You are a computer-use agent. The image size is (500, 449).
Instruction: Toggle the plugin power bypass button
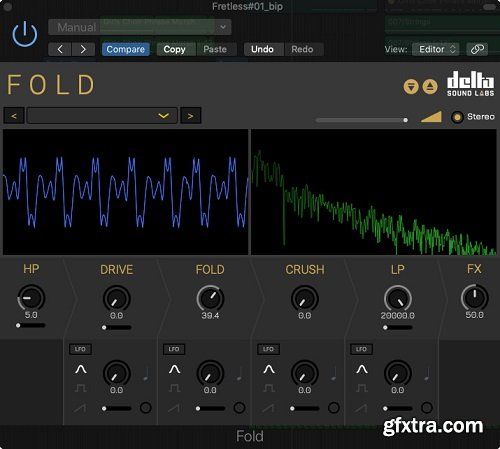[x=25, y=34]
